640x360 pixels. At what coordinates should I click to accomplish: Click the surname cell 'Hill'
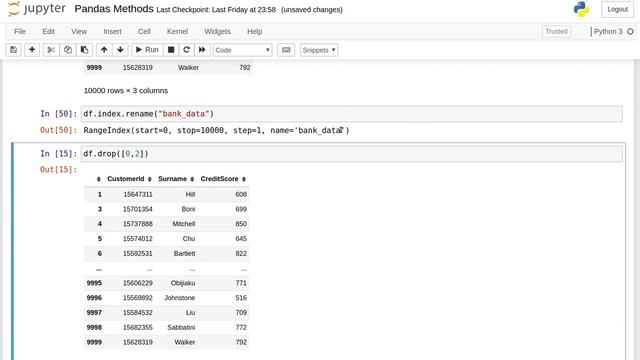tap(190, 194)
